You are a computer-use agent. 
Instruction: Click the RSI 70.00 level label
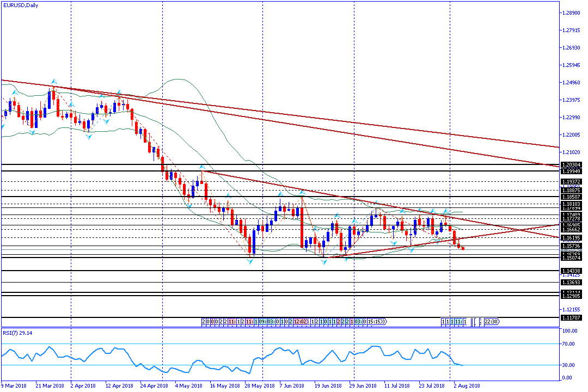(x=568, y=344)
